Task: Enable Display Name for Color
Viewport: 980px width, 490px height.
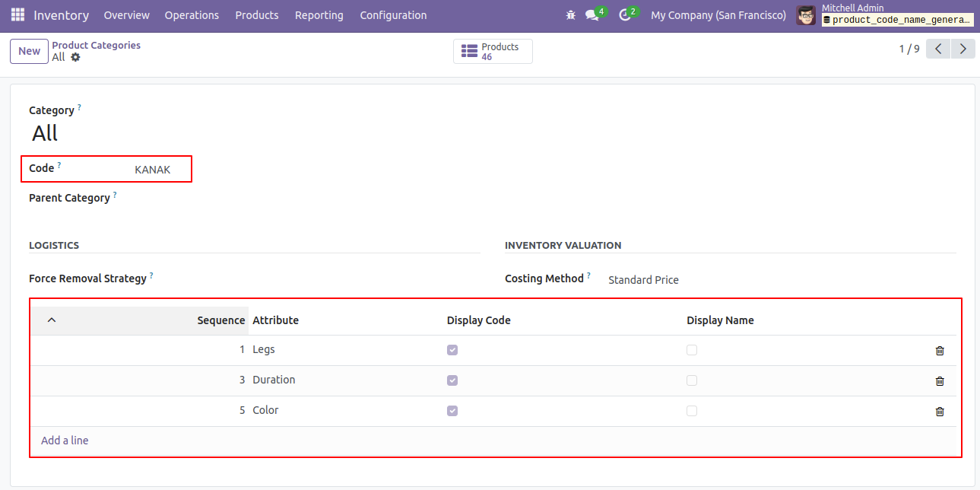Action: pyautogui.click(x=692, y=411)
